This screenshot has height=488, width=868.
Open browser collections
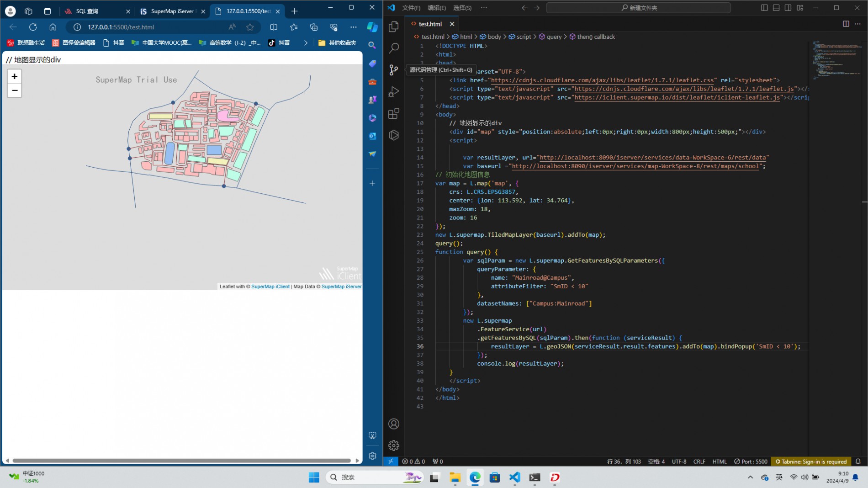click(314, 27)
